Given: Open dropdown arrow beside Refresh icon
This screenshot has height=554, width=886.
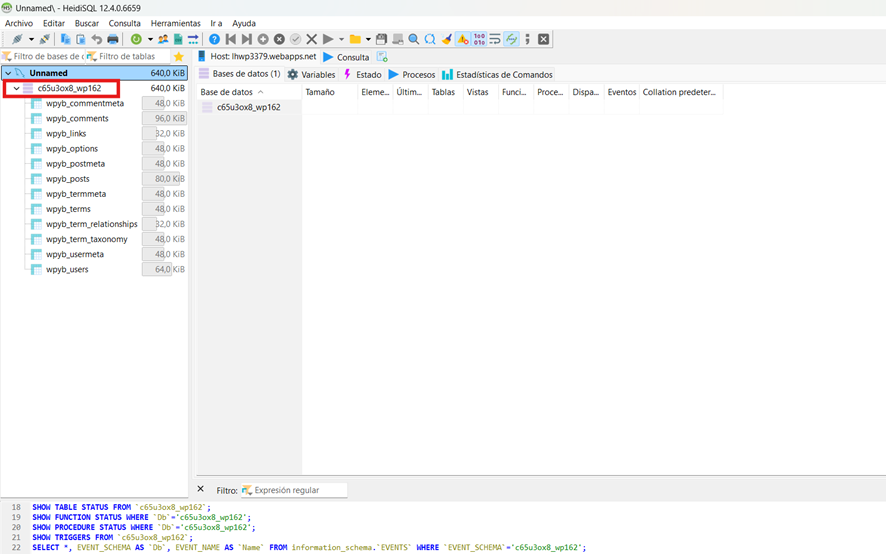Looking at the screenshot, I should click(x=150, y=39).
